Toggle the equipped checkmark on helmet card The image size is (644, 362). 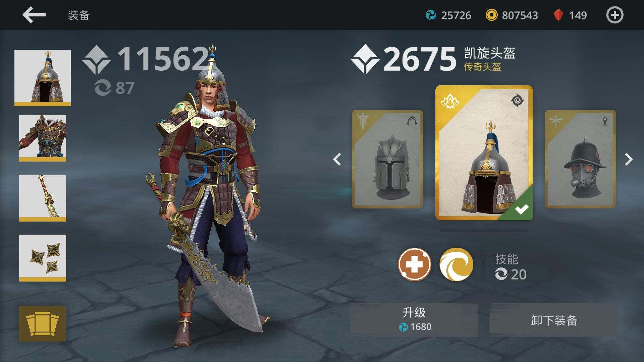522,209
